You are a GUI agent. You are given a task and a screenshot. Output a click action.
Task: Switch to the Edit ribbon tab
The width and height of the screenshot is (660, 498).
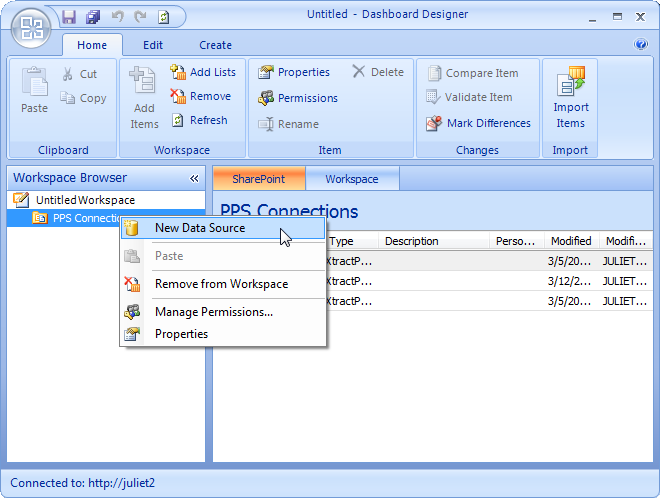coord(153,45)
